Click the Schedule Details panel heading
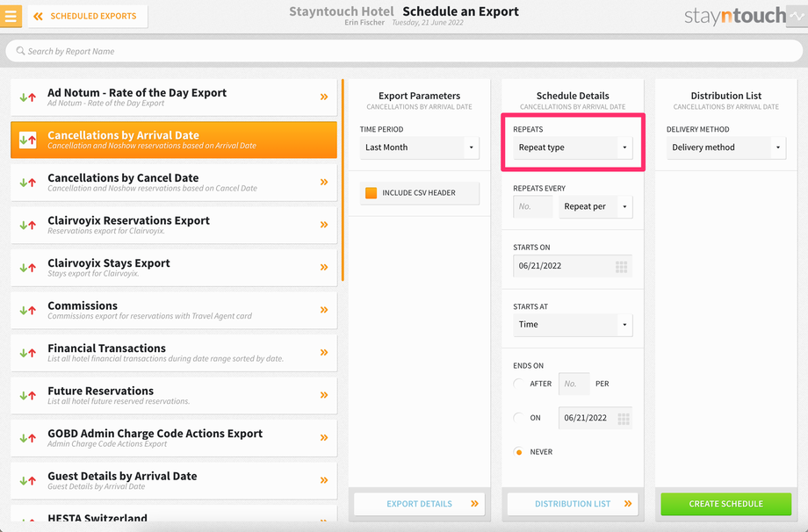 [573, 96]
